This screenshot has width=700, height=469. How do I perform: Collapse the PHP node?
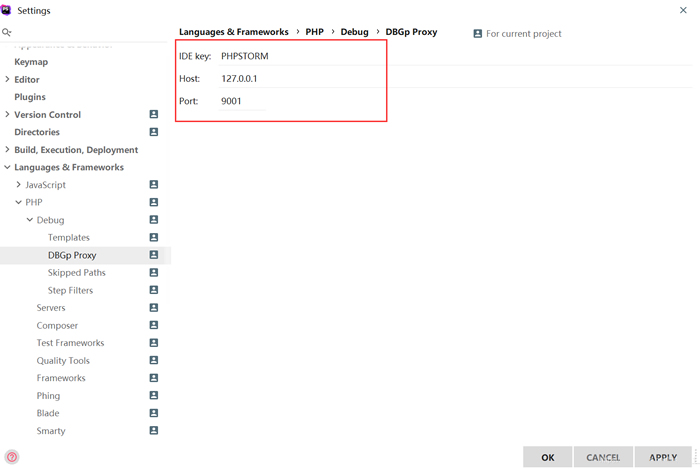pos(18,202)
